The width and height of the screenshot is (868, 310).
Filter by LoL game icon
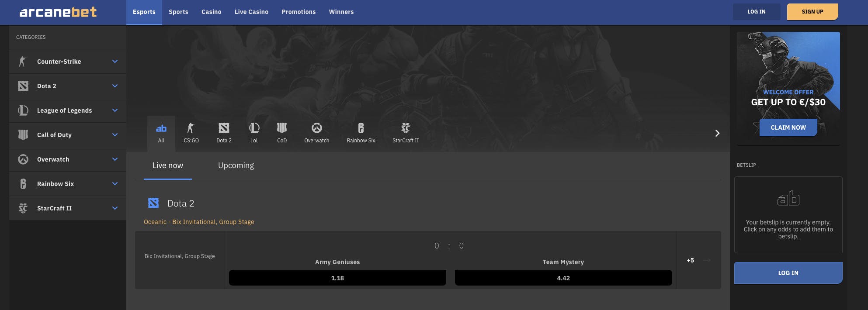point(254,128)
